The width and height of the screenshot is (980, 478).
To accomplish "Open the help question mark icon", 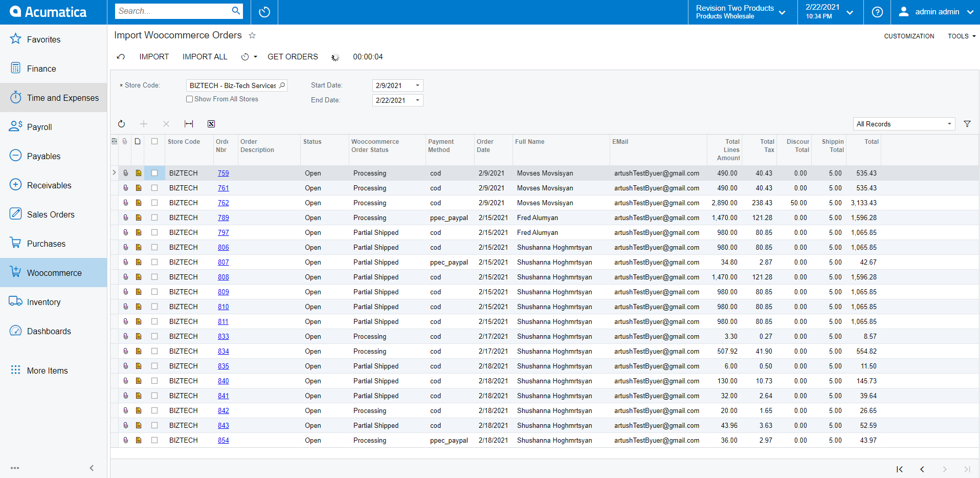I will point(877,12).
